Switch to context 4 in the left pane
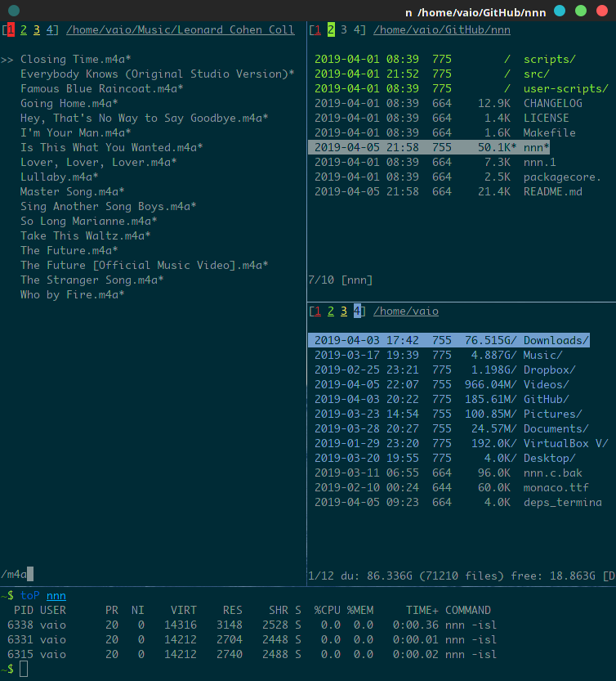Screen dimensions: 616x681 click(x=50, y=30)
